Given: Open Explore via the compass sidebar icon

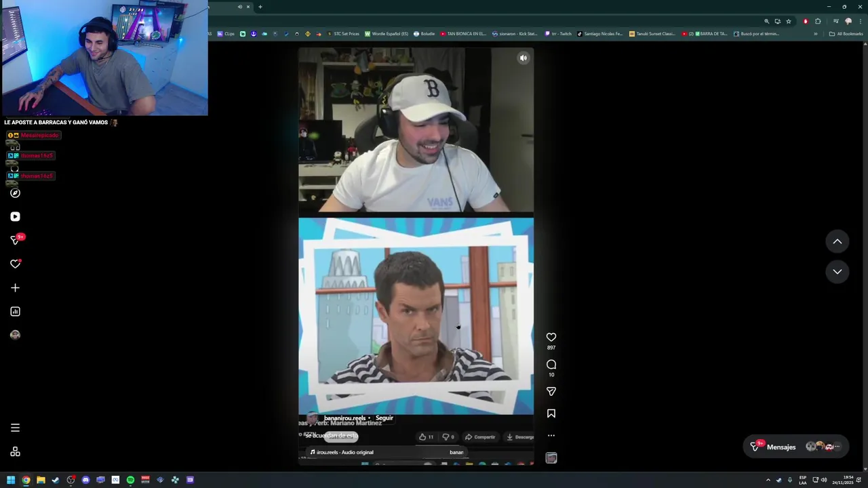Looking at the screenshot, I should point(15,193).
